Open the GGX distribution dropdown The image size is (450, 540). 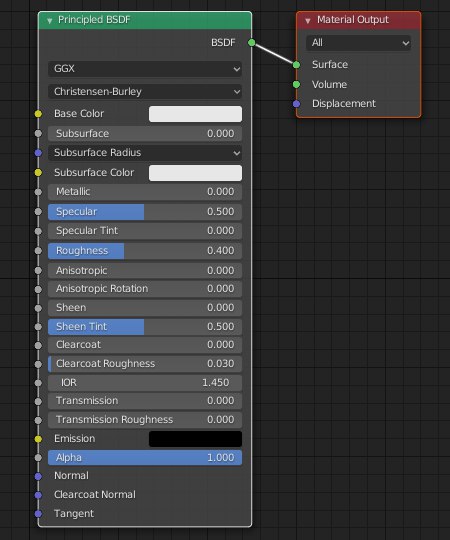click(145, 69)
